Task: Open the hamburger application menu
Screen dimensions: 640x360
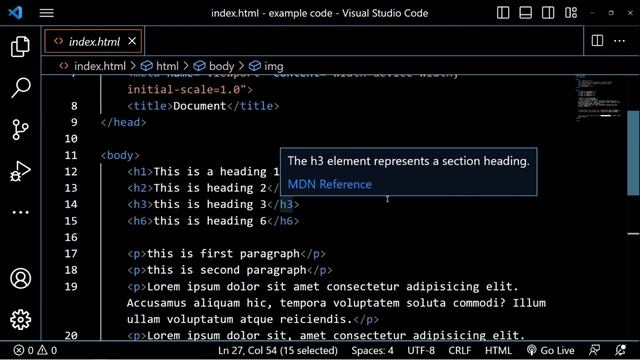Action: point(47,13)
